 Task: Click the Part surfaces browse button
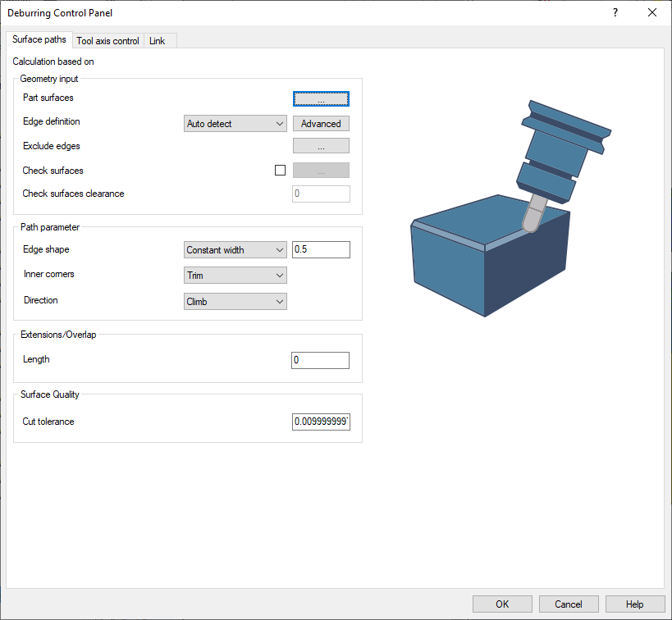click(x=321, y=98)
